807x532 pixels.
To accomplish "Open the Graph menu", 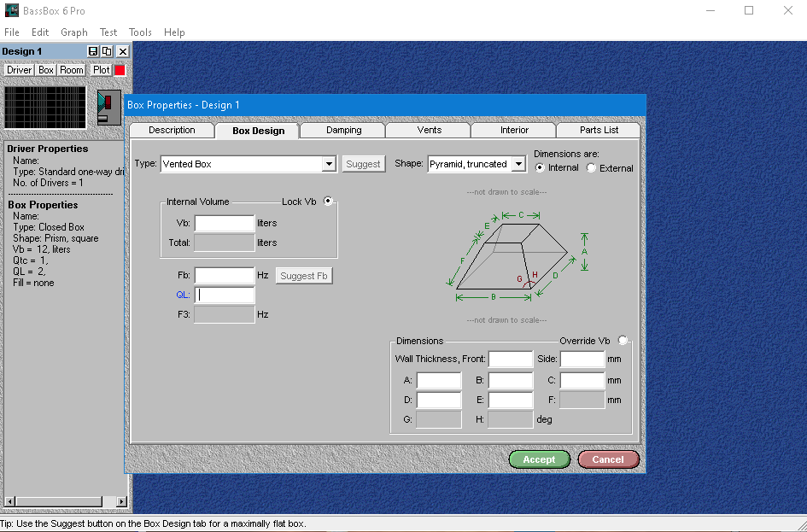I will coord(74,32).
